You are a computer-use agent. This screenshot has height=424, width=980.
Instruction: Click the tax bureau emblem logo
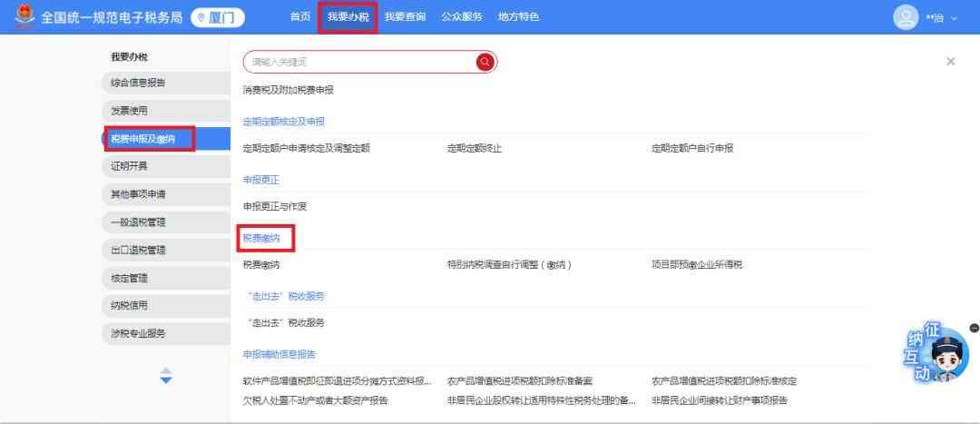tap(24, 16)
